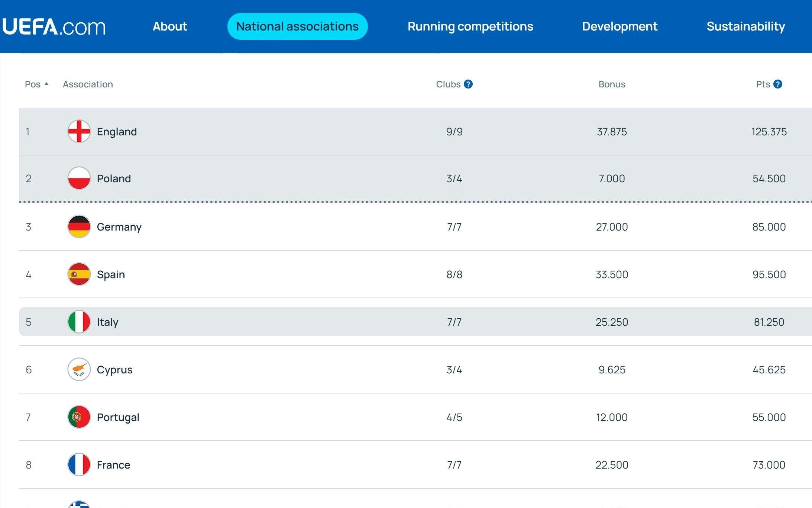Click the England flag icon
The image size is (812, 508).
point(79,131)
